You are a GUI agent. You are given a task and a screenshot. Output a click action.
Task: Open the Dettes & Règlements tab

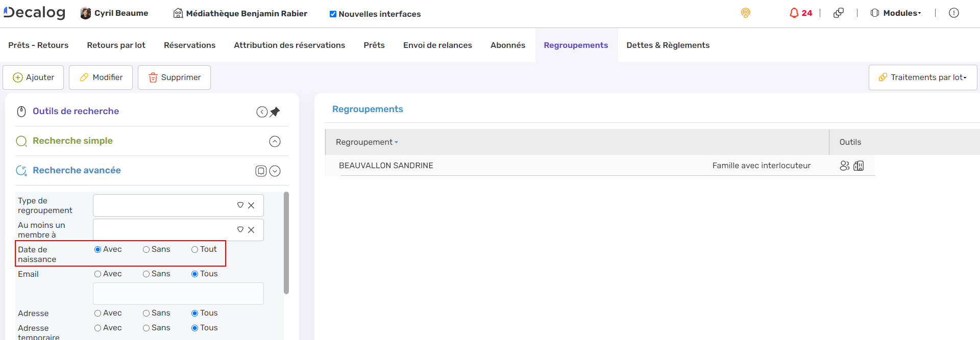668,45
